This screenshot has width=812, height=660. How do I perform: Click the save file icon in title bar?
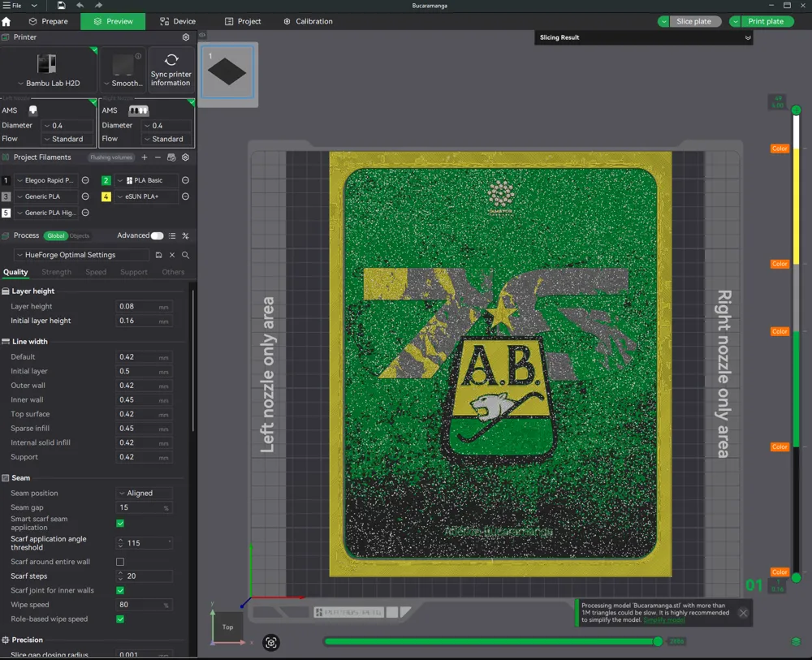61,5
